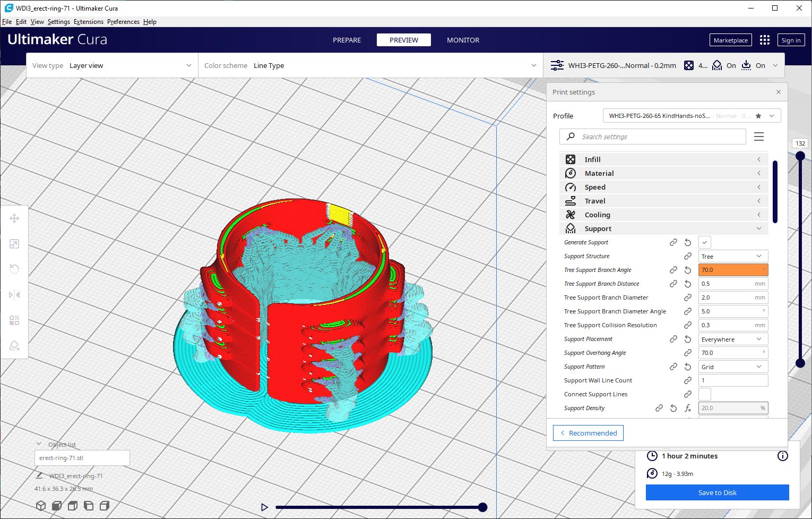Click link icon for Tree Support Branch Distance
This screenshot has height=519, width=812.
tap(673, 284)
